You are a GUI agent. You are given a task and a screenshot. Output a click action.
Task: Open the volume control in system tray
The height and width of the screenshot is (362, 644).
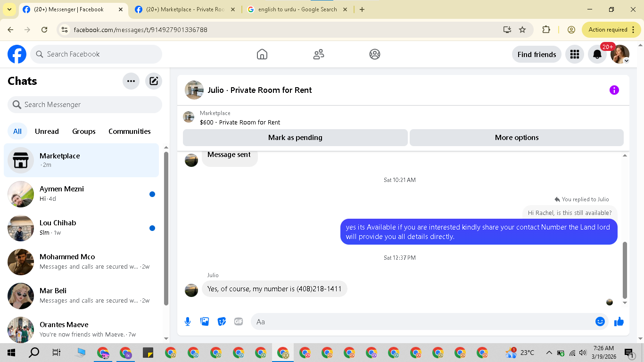583,353
